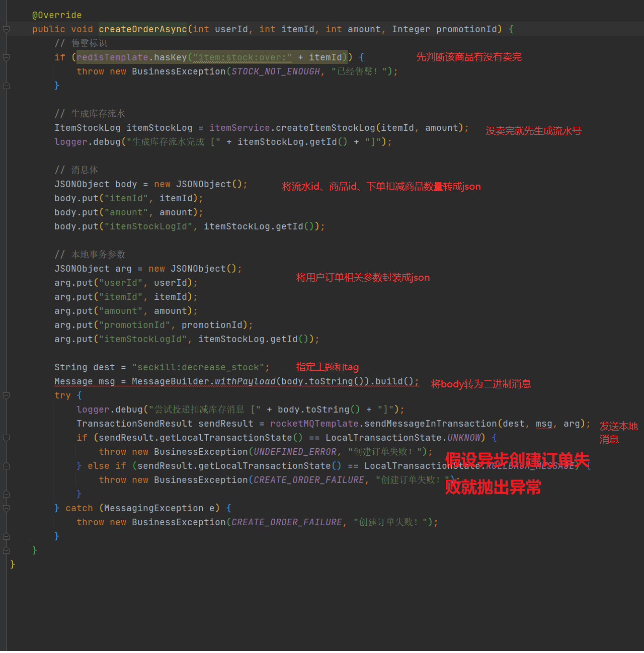Click the @Override annotation

tap(57, 15)
